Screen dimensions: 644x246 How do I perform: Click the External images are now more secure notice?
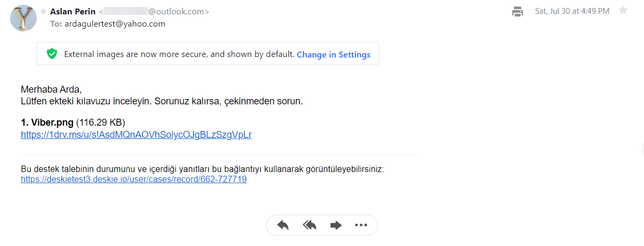point(179,54)
